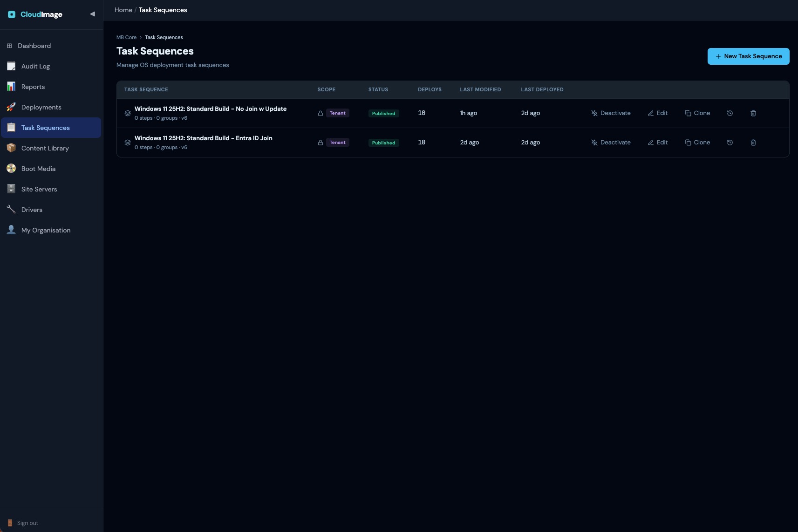Edit the Entra ID Join sequence
Screen dimensions: 798x532
click(x=658, y=143)
